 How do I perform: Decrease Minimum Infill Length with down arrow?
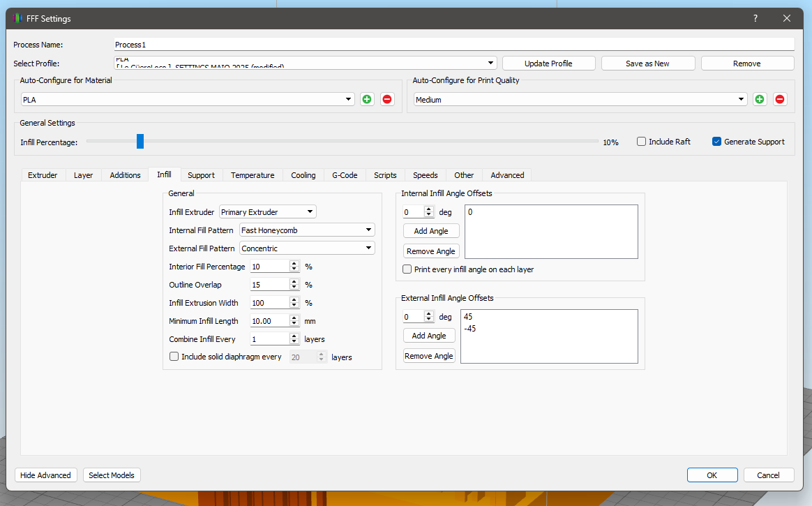[294, 324]
